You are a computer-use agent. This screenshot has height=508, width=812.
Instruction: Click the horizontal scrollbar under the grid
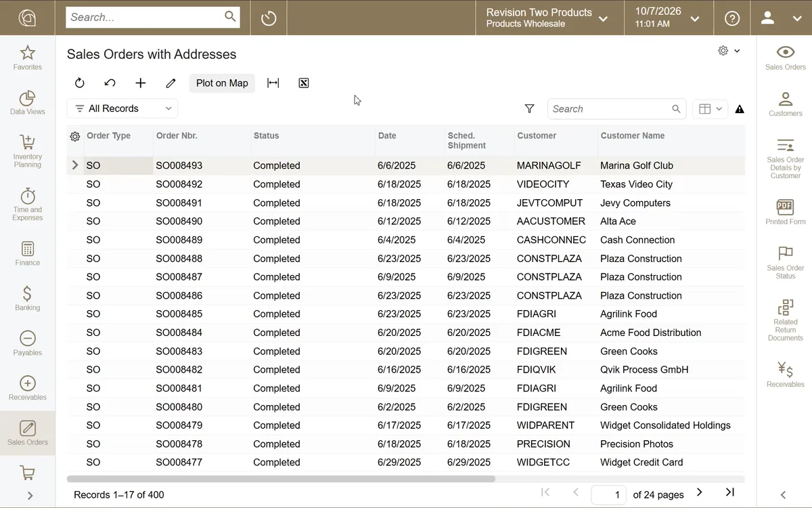point(281,479)
